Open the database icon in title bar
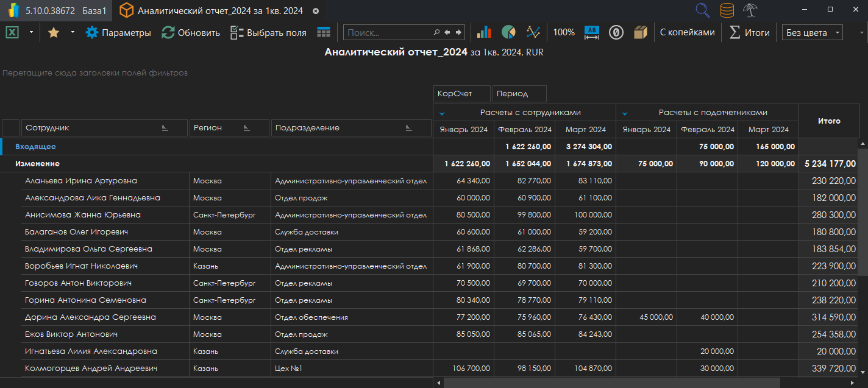 pyautogui.click(x=727, y=10)
